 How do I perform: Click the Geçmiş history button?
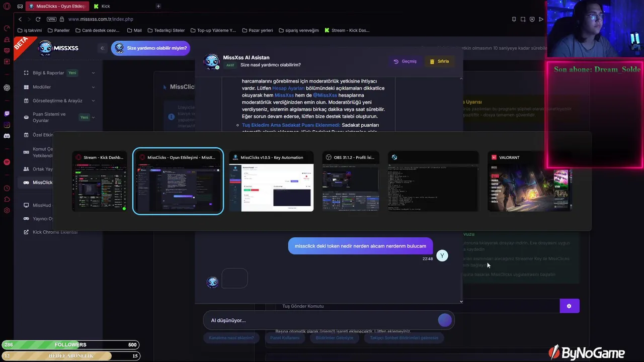coord(405,61)
